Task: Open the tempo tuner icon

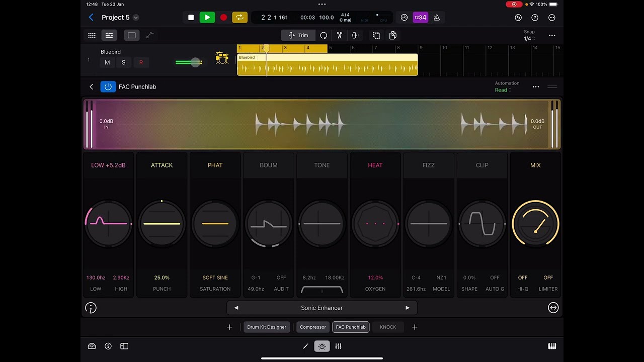Action: click(x=404, y=18)
